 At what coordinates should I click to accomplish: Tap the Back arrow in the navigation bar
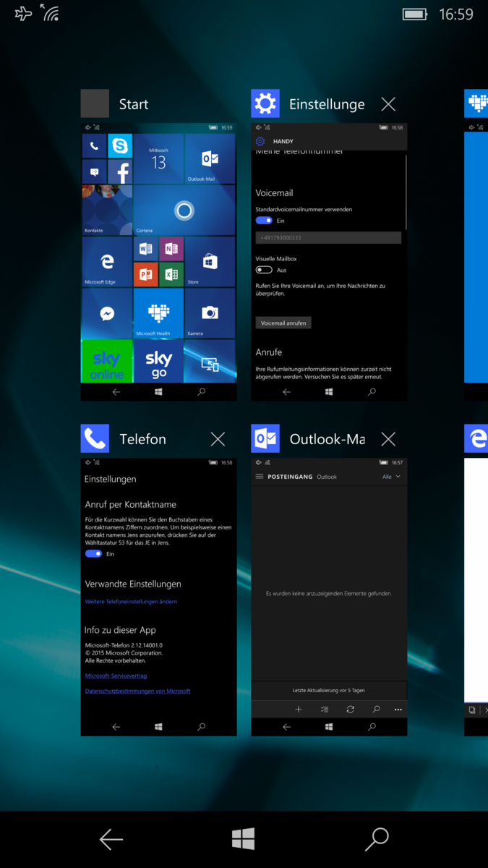coord(111,839)
